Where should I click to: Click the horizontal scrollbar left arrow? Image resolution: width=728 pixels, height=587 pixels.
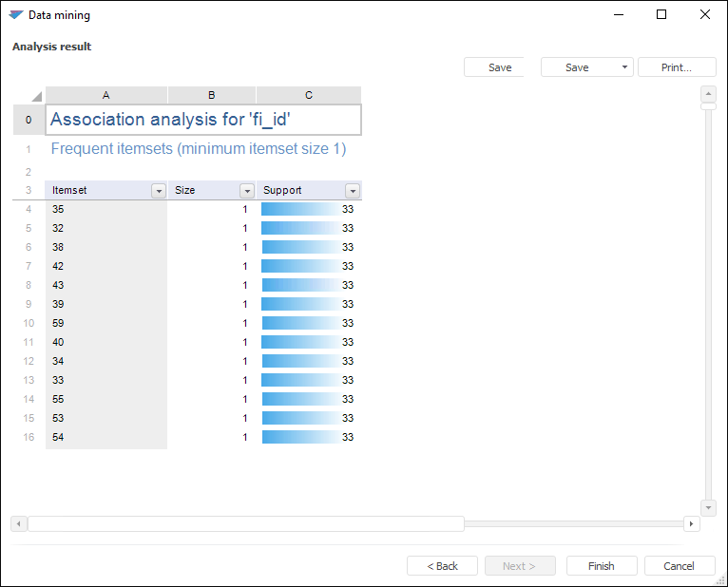18,523
